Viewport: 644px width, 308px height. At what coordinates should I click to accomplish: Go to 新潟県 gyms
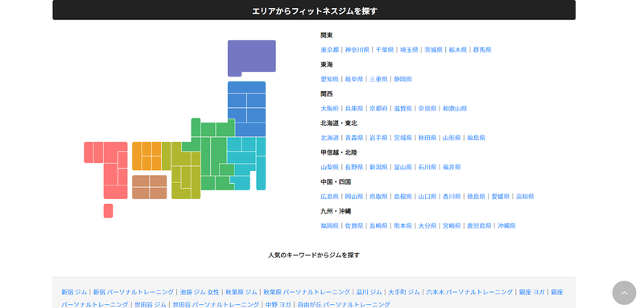(378, 168)
